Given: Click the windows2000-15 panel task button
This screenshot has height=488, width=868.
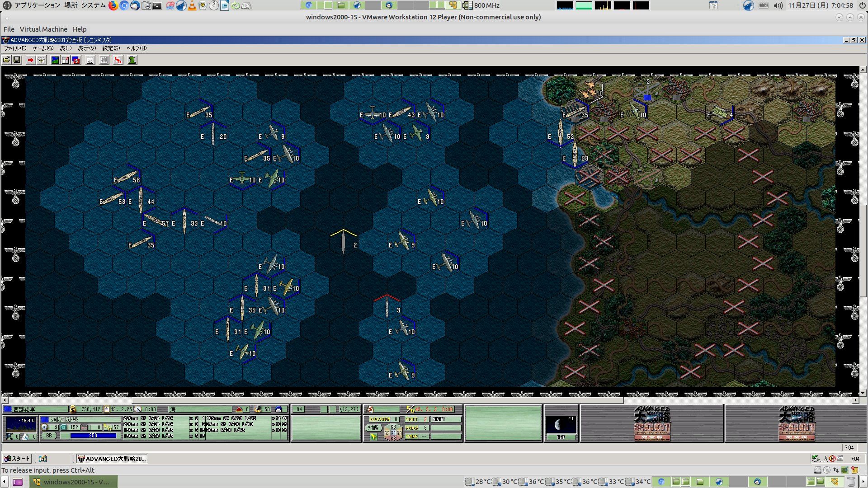Looking at the screenshot, I should (74, 482).
